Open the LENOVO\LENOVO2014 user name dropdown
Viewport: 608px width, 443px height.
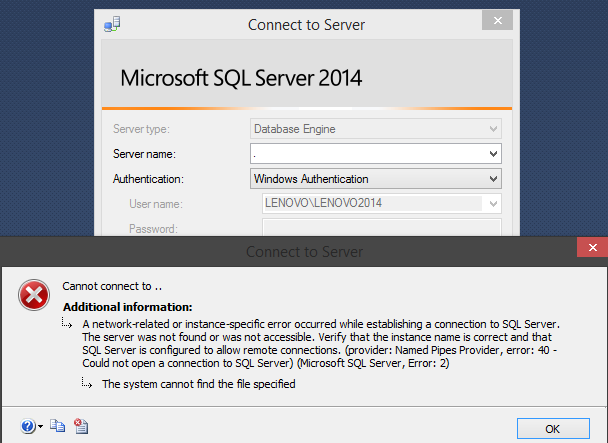pyautogui.click(x=493, y=203)
